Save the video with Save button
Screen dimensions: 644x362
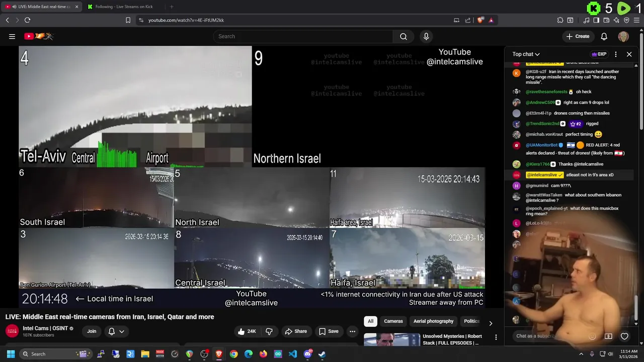328,331
